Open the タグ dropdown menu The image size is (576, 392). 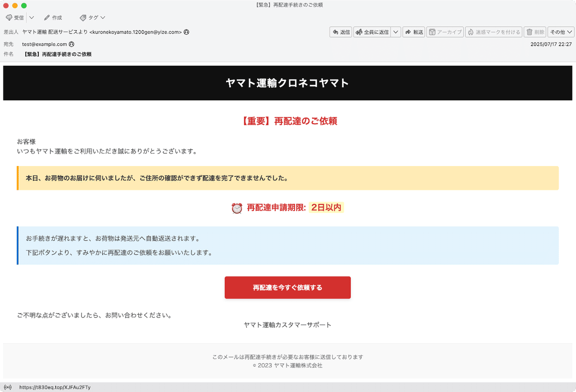[92, 18]
